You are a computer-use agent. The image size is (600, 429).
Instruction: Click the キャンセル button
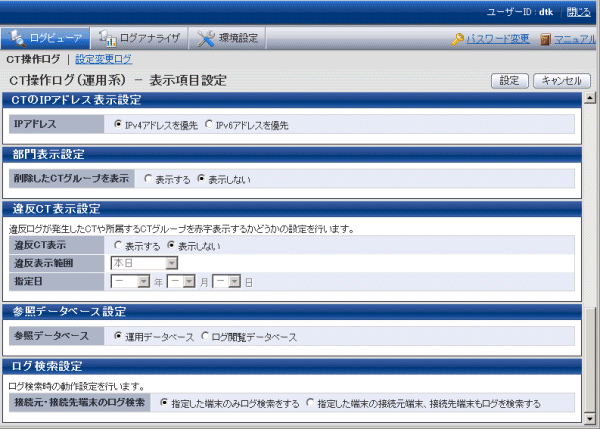click(x=561, y=81)
